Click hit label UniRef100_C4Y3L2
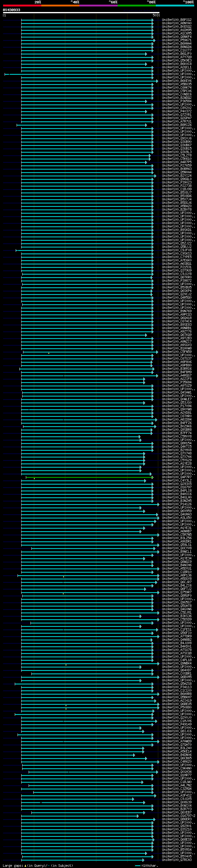Image resolution: width=197 pixels, height=868 pixels. pos(176,481)
